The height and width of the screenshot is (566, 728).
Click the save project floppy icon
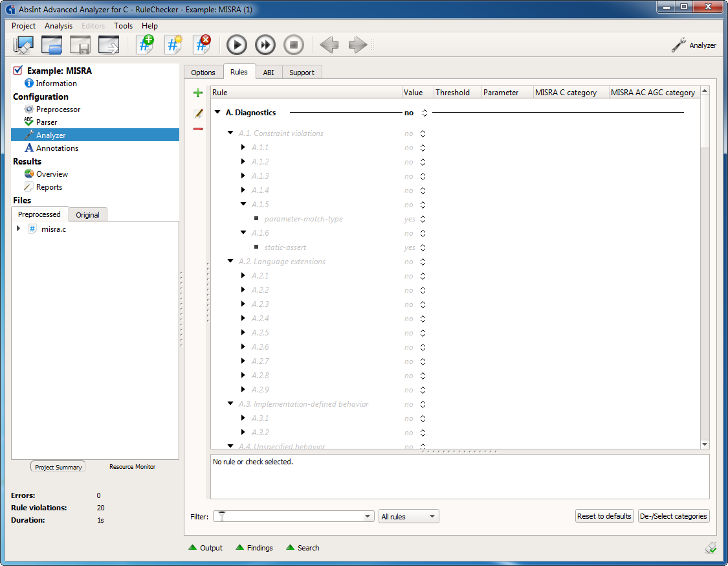[80, 45]
